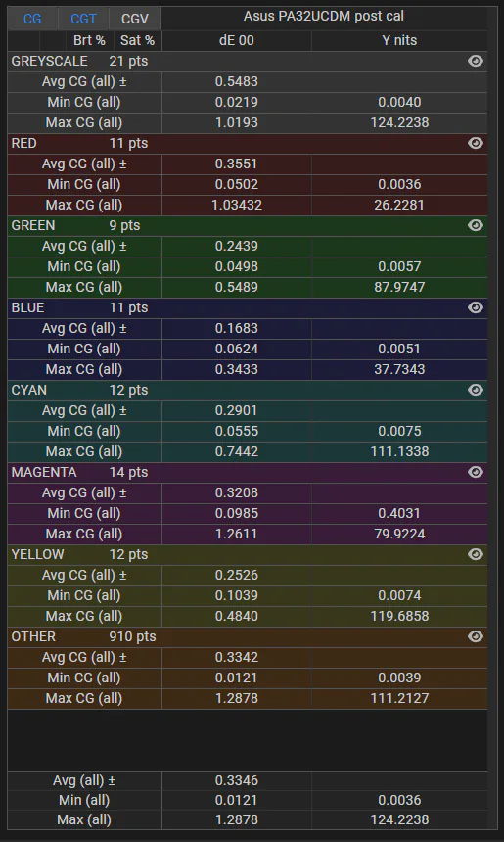504x842 pixels.
Task: Click greyscale minimum dE value 0.0219
Action: point(237,102)
